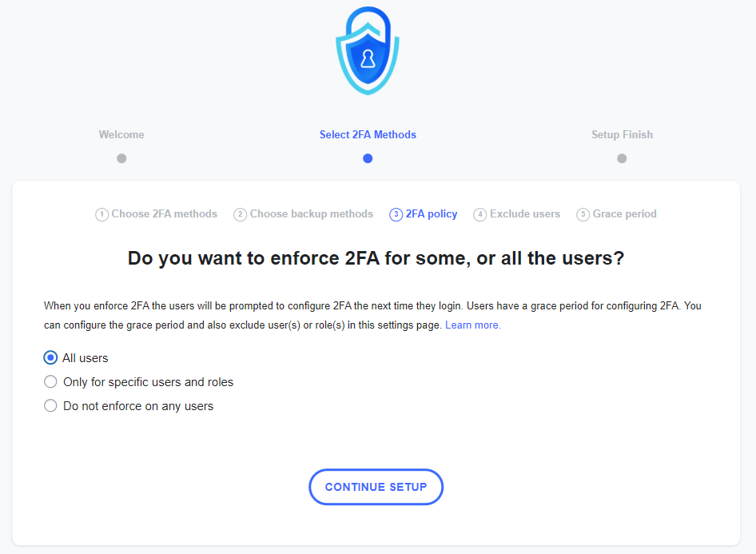This screenshot has height=554, width=756.
Task: Go to Choose 2FA methods step
Action: pyautogui.click(x=164, y=213)
